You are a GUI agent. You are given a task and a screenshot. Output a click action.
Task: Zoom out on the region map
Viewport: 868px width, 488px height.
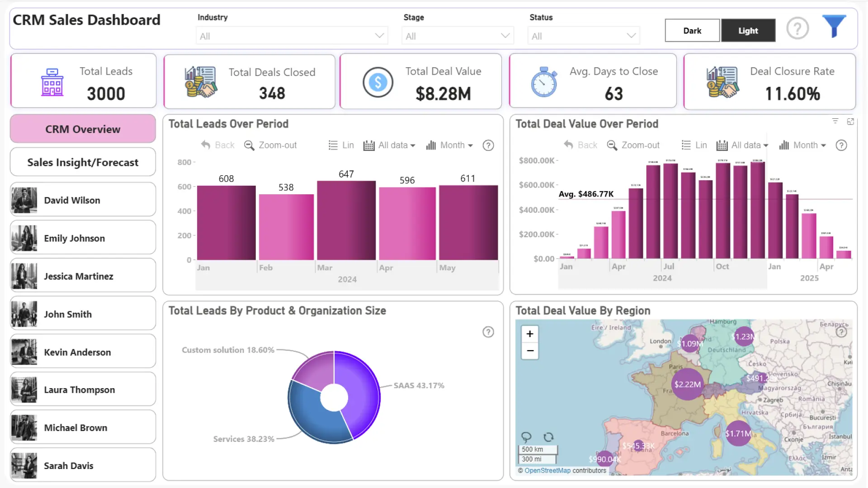pyautogui.click(x=530, y=351)
